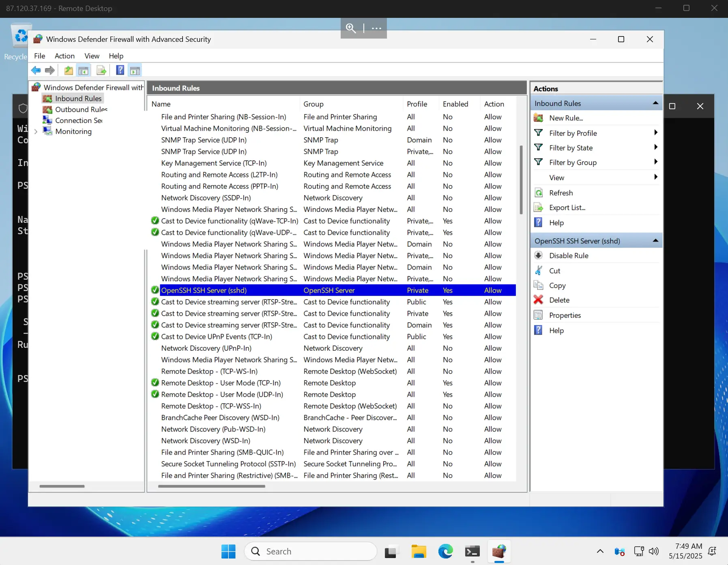Sort the rules by Enabled column header
Viewport: 728px width, 565px height.
(x=455, y=104)
